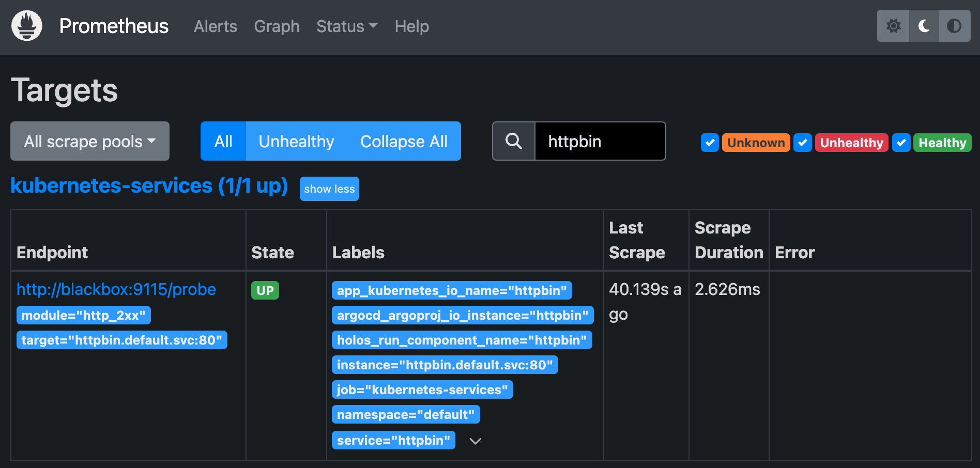Open the kubernetes-services pool heading link
The width and height of the screenshot is (980, 468).
149,186
